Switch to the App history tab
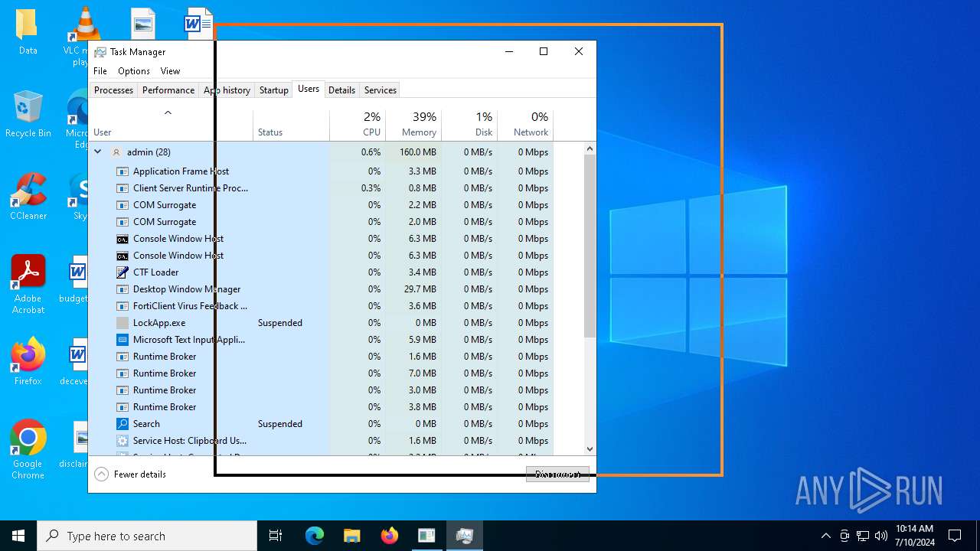980x551 pixels. 227,90
